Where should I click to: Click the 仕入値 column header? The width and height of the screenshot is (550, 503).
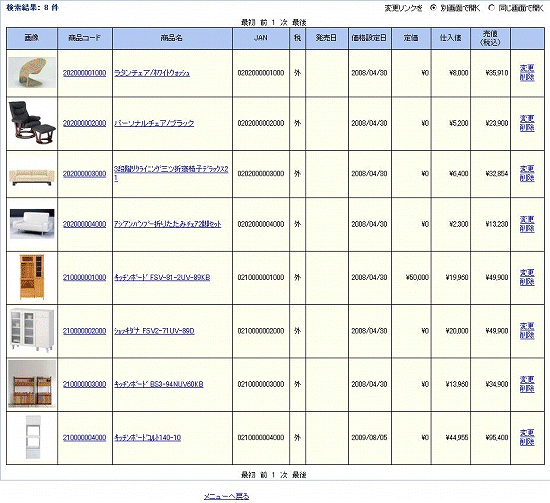coord(451,38)
